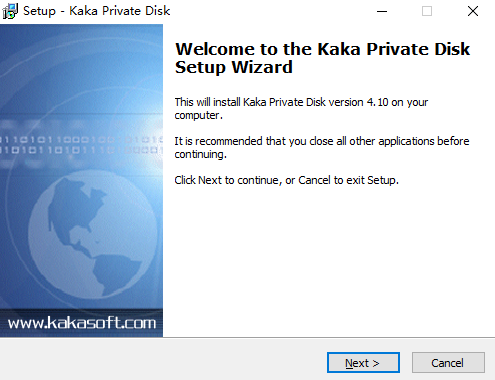495x380 pixels.
Task: Close the setup window with the X
Action: point(473,11)
